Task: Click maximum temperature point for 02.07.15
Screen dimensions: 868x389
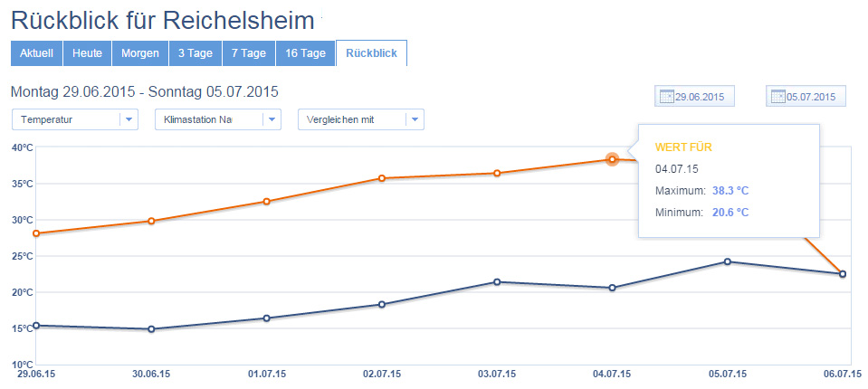Action: tap(382, 178)
